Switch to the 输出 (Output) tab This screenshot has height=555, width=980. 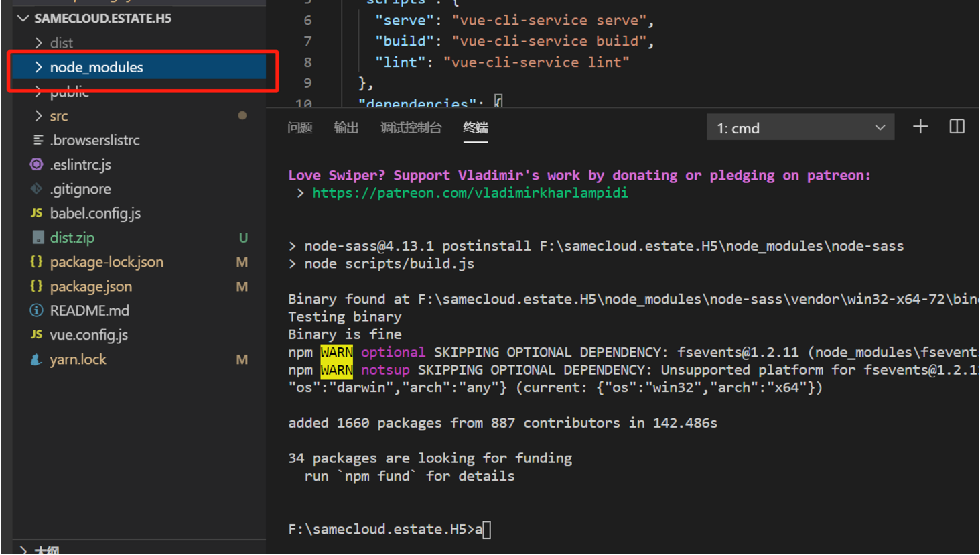(346, 127)
